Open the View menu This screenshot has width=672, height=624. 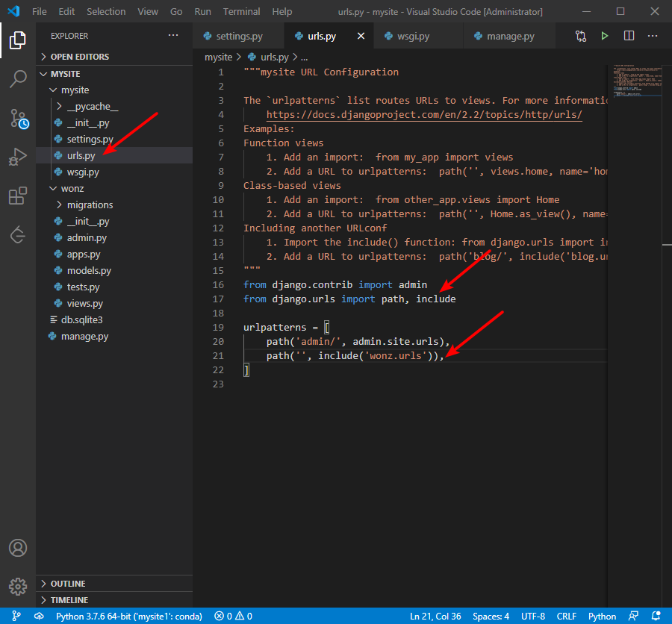click(148, 12)
